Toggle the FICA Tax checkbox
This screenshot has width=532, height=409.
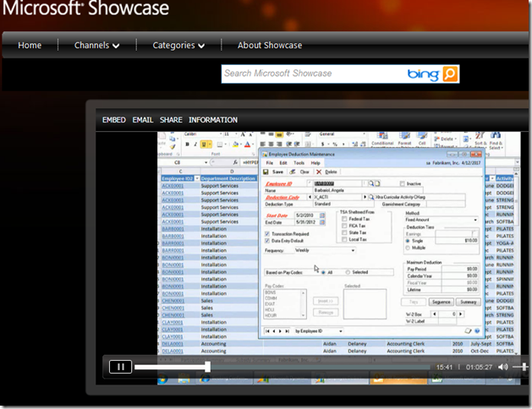344,226
